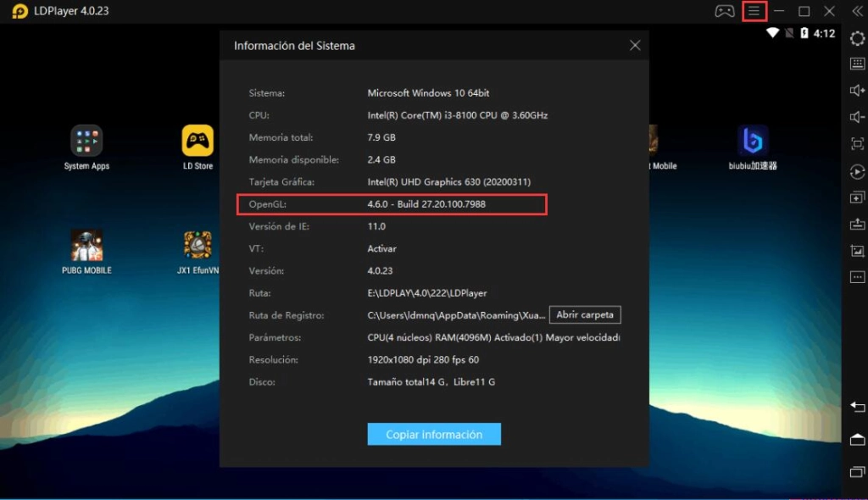The image size is (868, 500).
Task: Click the Tamaño total14 G disk text
Action: pyautogui.click(x=431, y=381)
